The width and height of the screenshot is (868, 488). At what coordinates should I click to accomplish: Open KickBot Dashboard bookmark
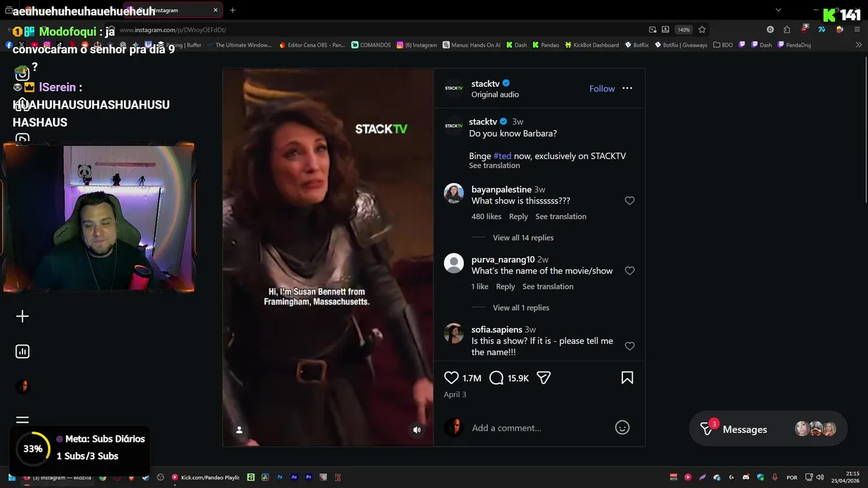[591, 45]
